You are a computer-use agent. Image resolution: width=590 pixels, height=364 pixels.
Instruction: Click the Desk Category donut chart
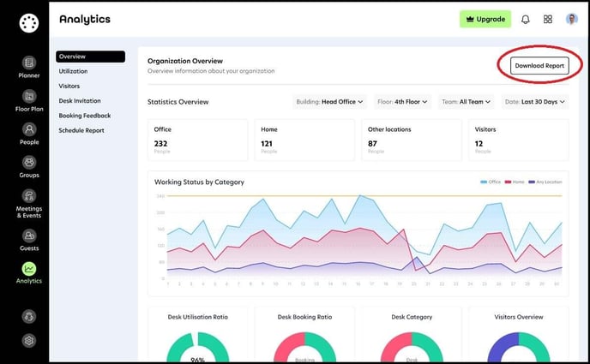(412, 348)
